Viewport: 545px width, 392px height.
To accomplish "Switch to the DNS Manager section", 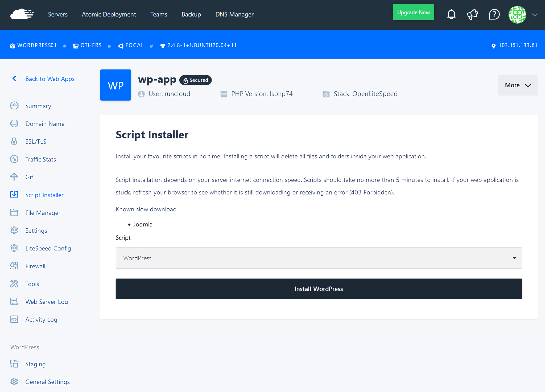I will point(234,14).
